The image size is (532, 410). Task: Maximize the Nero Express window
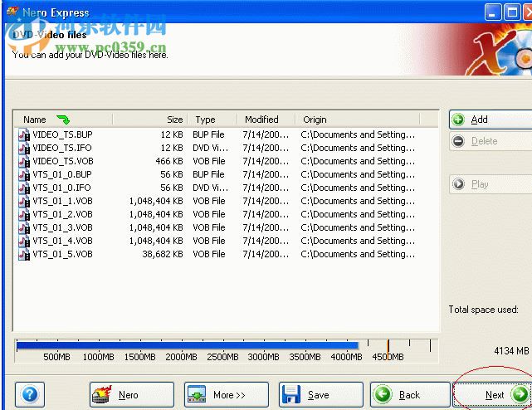click(x=512, y=12)
